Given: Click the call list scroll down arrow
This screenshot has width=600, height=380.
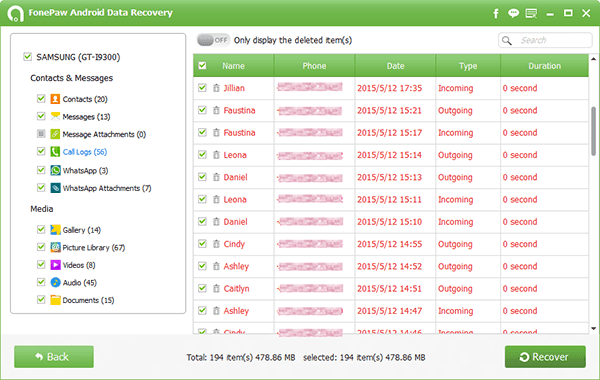Looking at the screenshot, I should (x=593, y=328).
